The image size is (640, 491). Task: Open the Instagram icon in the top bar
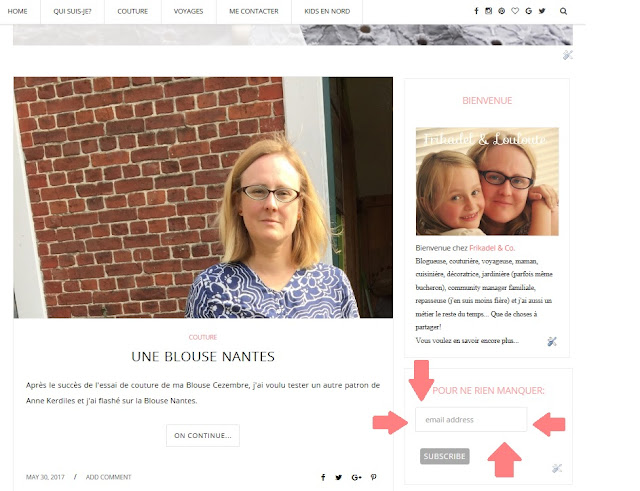488,11
